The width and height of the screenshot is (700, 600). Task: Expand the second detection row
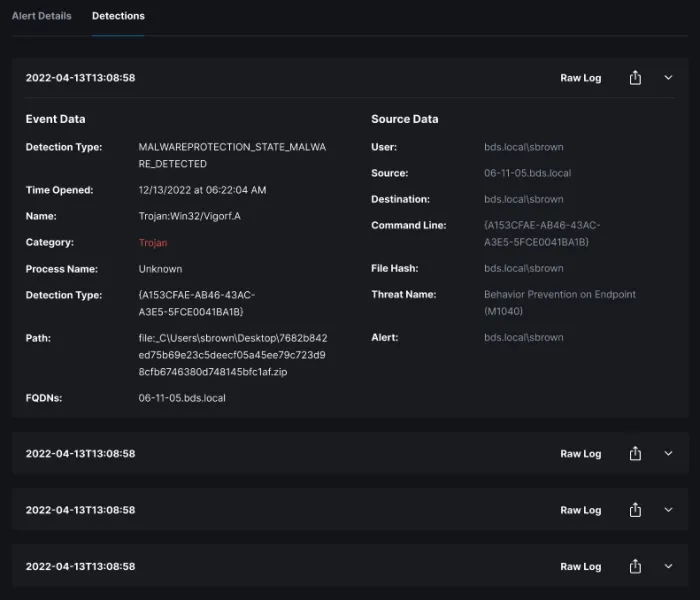pos(669,454)
